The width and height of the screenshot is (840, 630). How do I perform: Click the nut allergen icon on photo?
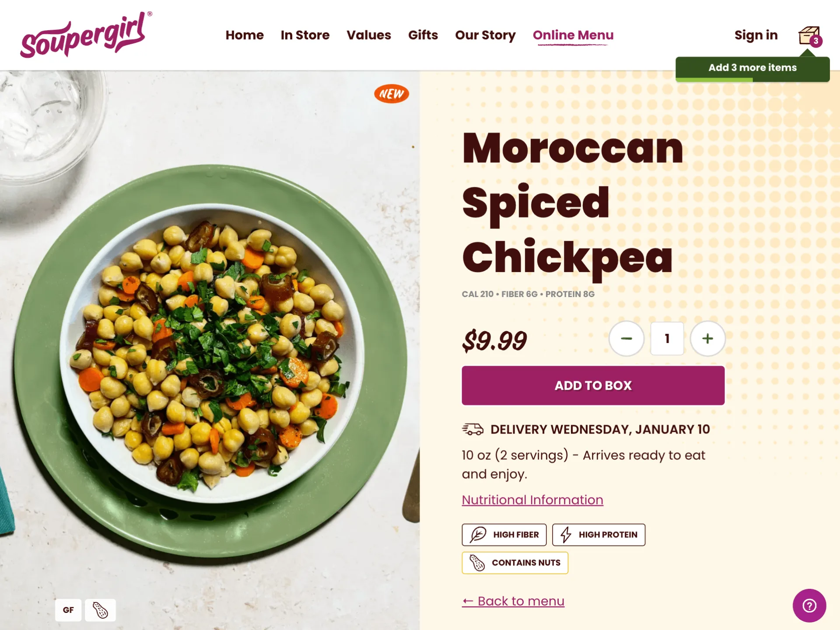[x=100, y=610]
